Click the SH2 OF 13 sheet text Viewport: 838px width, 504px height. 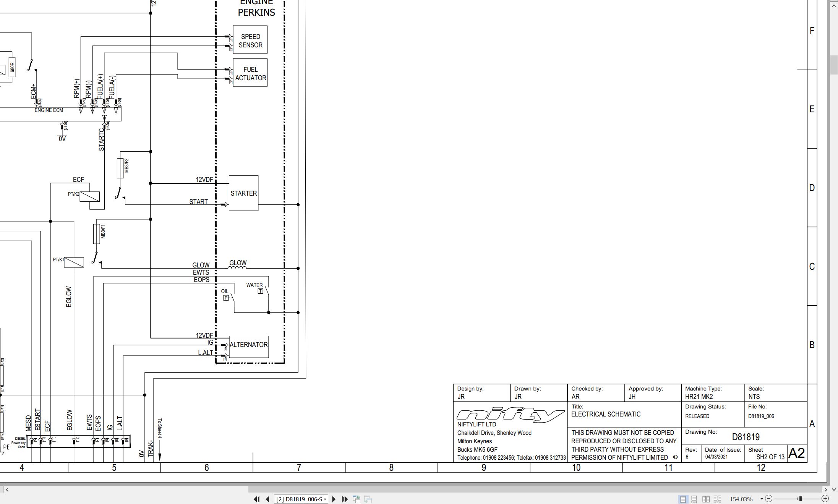point(770,457)
